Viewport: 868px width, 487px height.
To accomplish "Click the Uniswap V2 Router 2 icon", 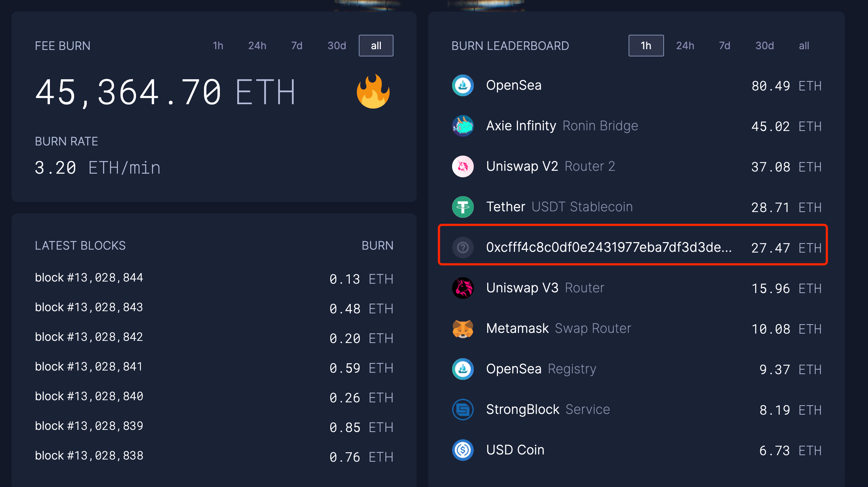I will [463, 166].
